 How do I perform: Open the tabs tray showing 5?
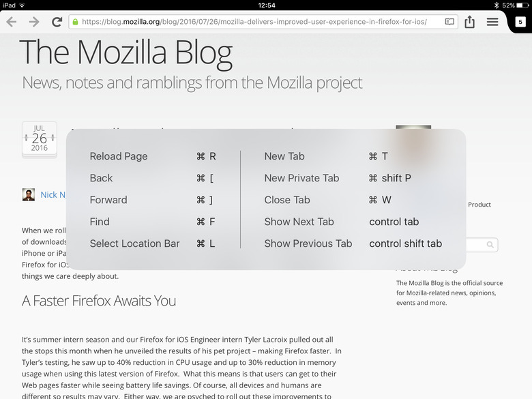[x=520, y=22]
